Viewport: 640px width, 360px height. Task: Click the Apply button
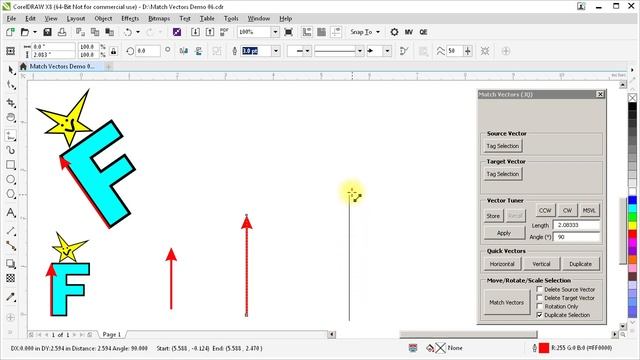tap(504, 233)
